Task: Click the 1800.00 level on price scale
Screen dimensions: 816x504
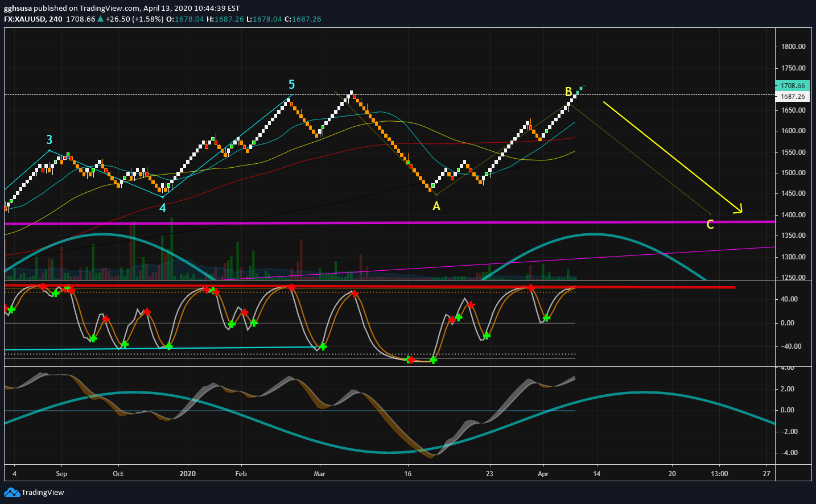Action: click(793, 47)
